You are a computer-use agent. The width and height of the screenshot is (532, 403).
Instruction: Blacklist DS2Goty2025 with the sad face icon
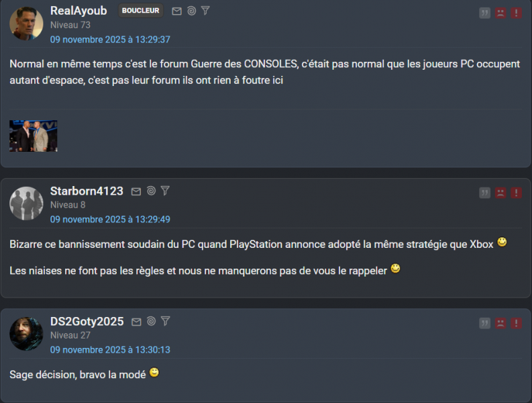point(500,323)
